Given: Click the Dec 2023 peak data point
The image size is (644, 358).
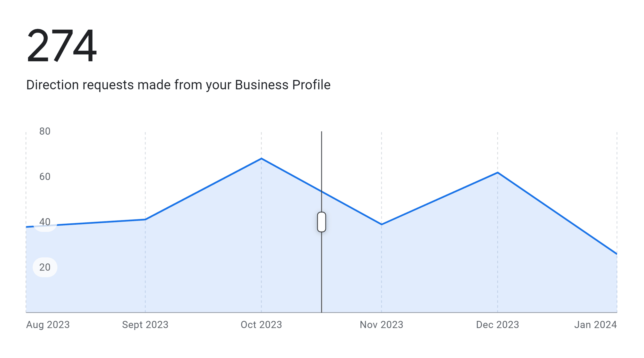Looking at the screenshot, I should [497, 173].
